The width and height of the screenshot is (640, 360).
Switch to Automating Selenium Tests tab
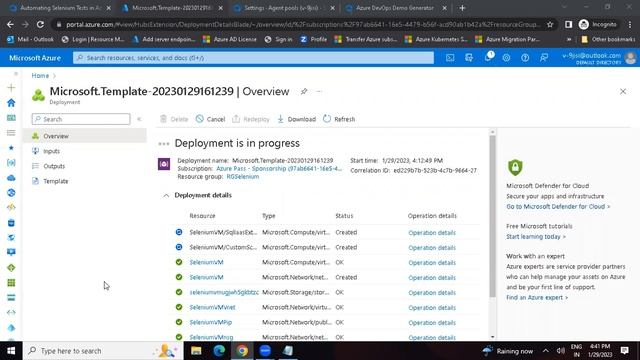[x=59, y=8]
